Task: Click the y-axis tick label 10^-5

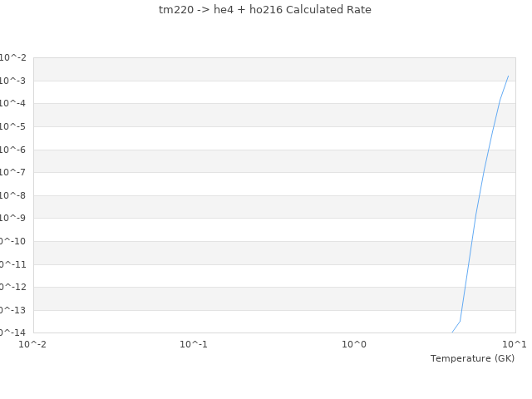Action: [x=13, y=126]
